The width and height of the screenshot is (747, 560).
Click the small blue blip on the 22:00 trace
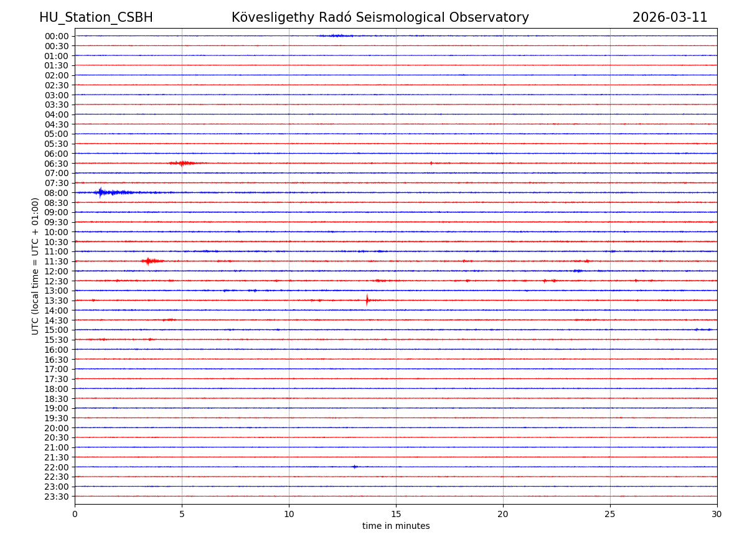pos(355,467)
